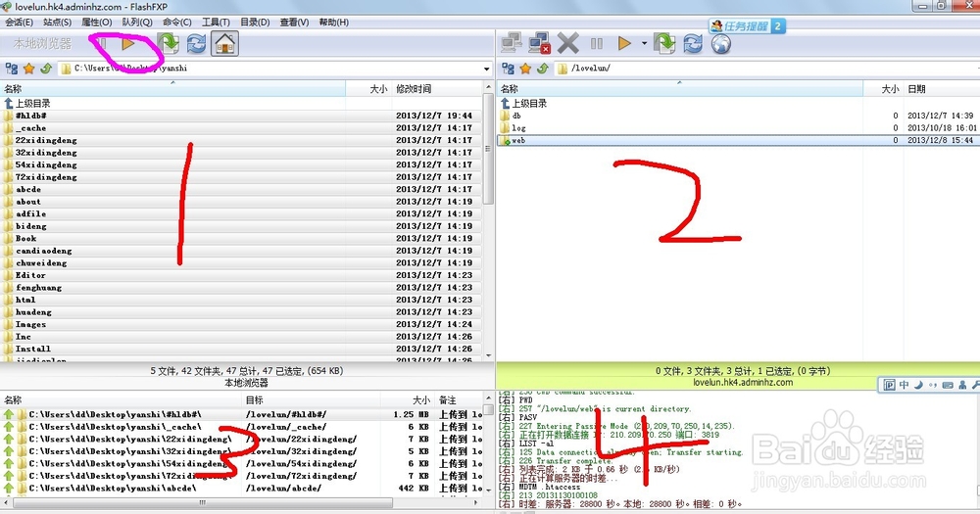This screenshot has width=980, height=514.
Task: Click the keyboard icon in IME bar
Action: tap(948, 385)
